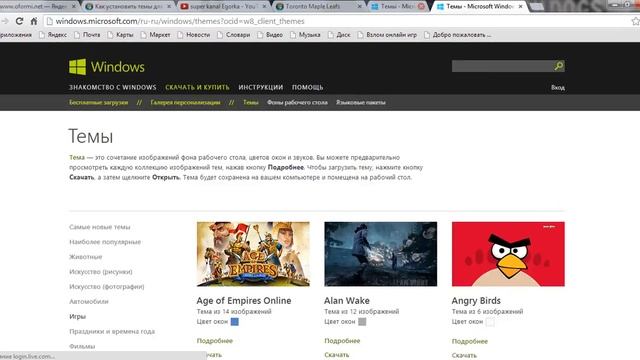Screen dimensions: 640x360
Task: Click the bookmark star in address bar
Action: pos(636,21)
